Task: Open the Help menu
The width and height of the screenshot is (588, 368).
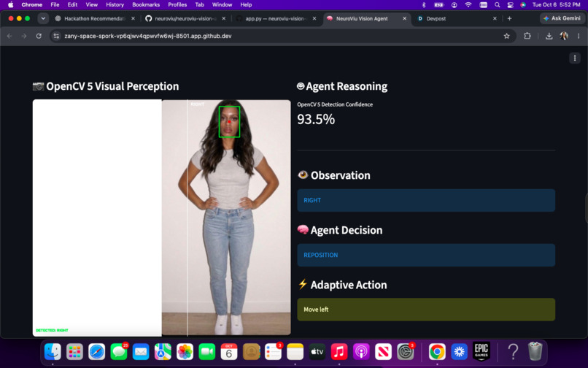Action: pos(246,4)
